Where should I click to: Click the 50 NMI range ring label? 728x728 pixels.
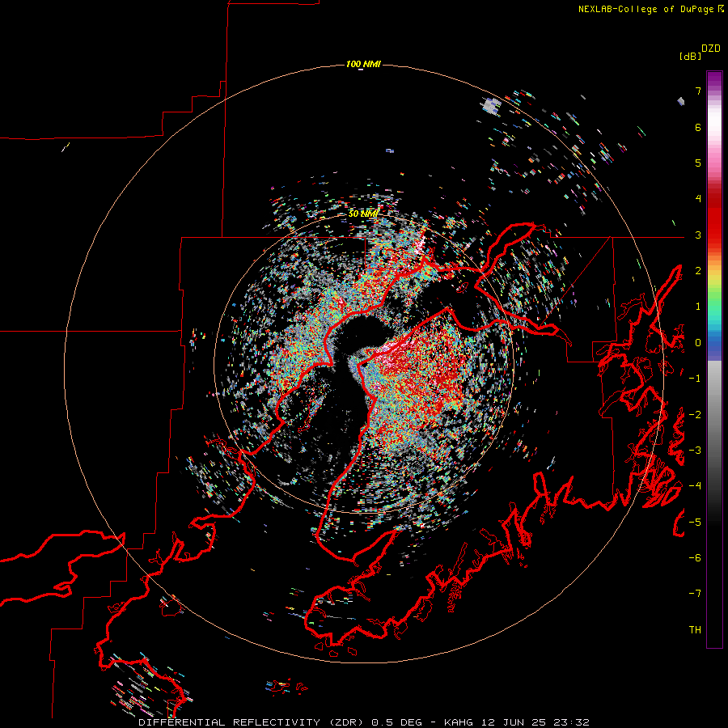[363, 214]
